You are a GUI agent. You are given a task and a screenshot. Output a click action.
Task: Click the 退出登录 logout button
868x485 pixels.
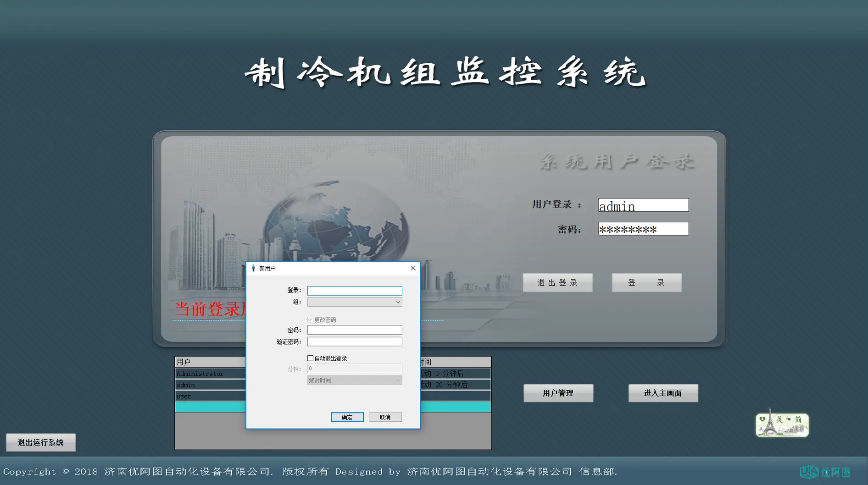pos(557,282)
